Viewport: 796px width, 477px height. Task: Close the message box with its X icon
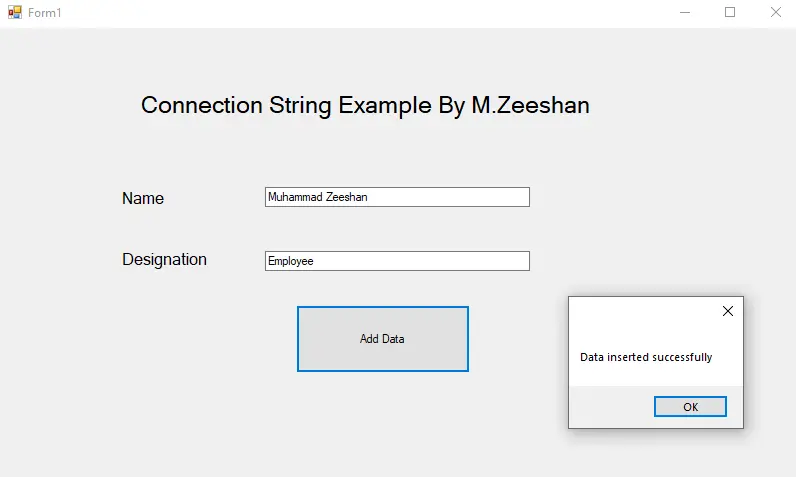tap(727, 311)
